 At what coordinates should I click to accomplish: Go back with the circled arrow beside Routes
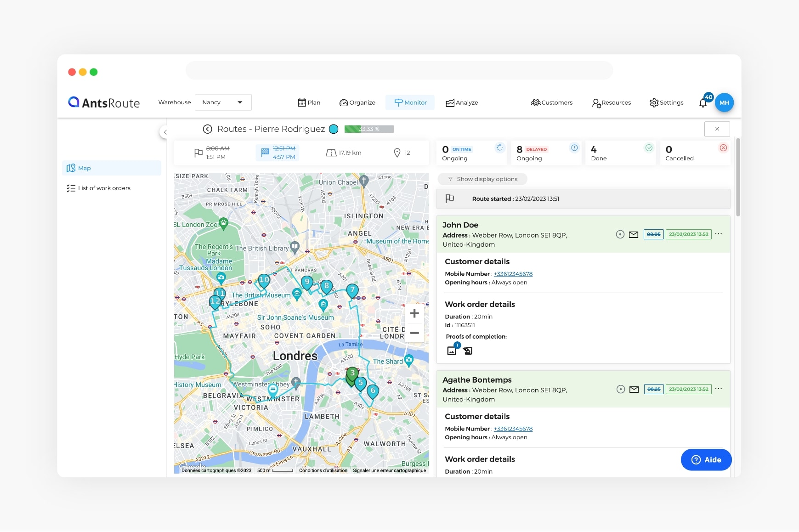point(208,129)
